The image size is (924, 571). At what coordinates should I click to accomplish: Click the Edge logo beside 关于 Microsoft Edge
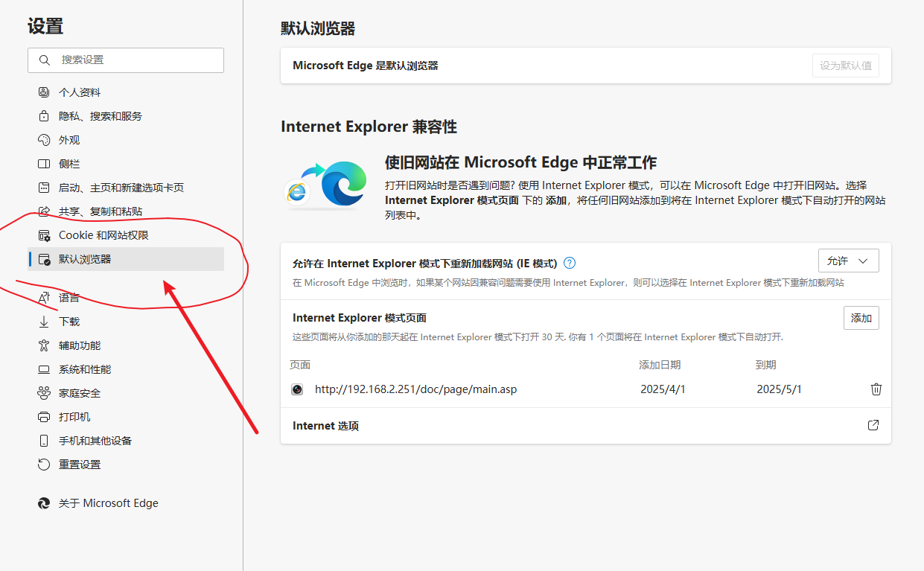(44, 503)
